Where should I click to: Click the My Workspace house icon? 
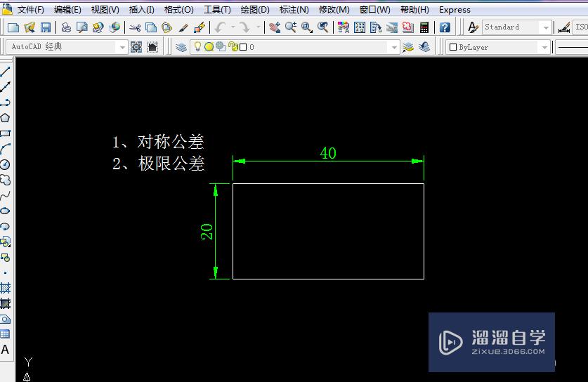coord(152,47)
